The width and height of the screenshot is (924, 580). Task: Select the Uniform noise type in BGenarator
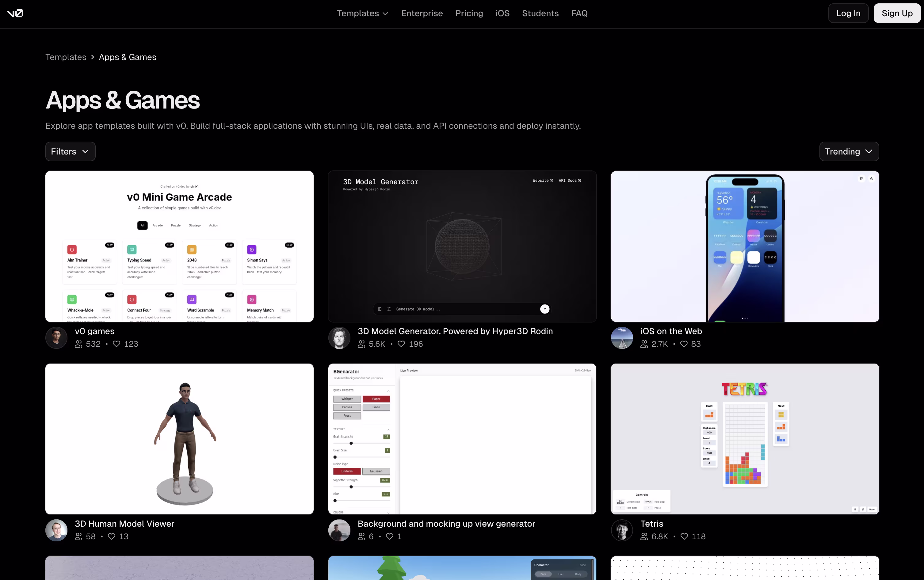pos(347,471)
